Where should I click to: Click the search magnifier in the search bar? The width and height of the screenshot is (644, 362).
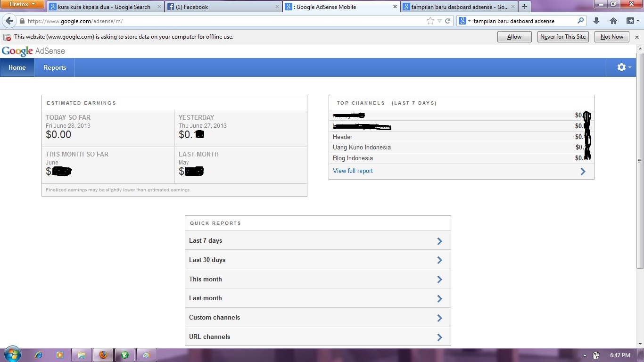pos(580,21)
